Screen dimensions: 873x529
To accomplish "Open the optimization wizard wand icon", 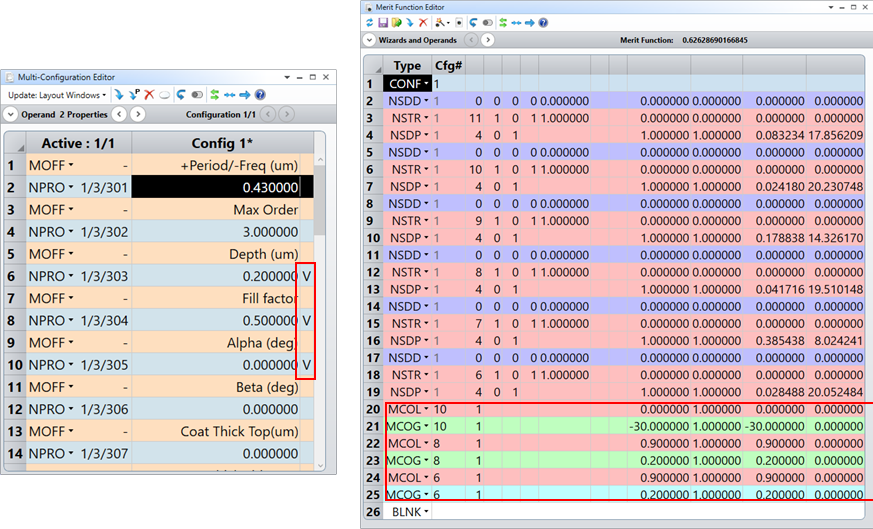I will [x=439, y=22].
